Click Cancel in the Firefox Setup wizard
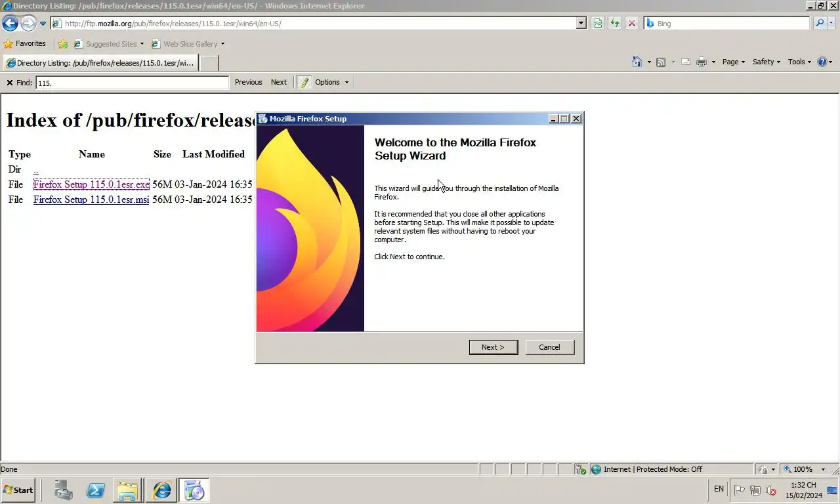 pyautogui.click(x=550, y=347)
